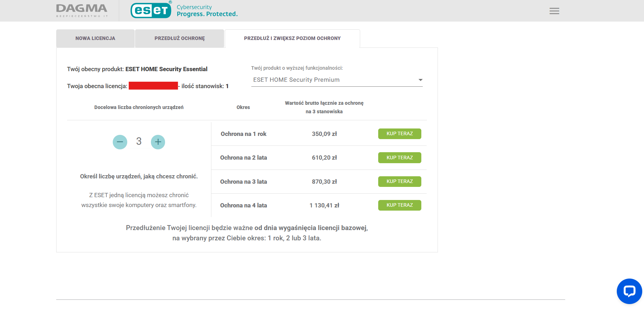The height and width of the screenshot is (309, 644).
Task: Click the DAGMA logo
Action: click(82, 10)
